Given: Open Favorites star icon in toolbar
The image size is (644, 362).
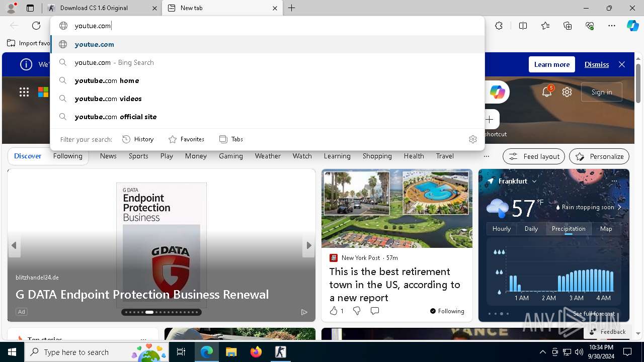Looking at the screenshot, I should point(545,26).
